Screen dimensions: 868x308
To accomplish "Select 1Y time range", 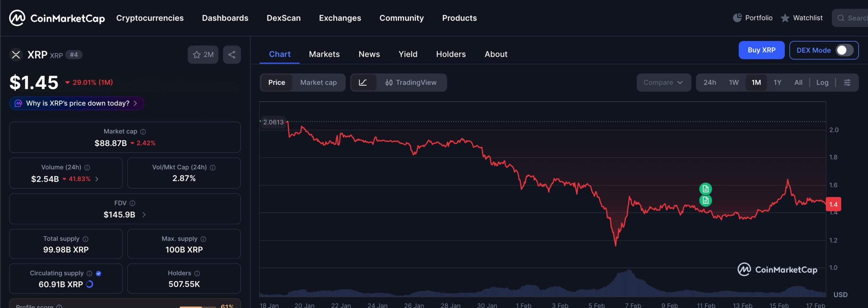I will pos(777,82).
